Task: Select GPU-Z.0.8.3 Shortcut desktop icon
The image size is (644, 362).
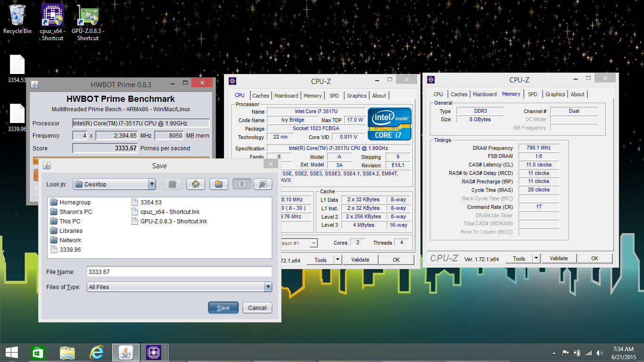Action: [88, 22]
